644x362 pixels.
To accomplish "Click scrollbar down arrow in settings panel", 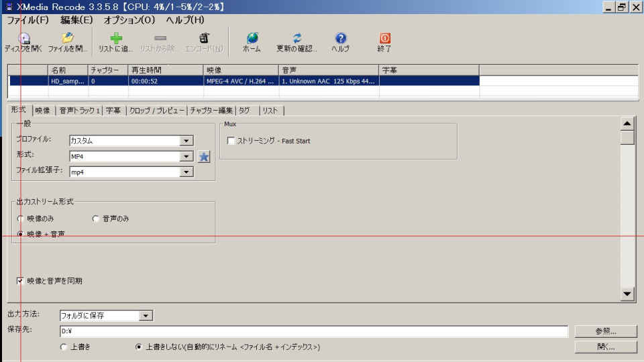I will click(x=627, y=294).
